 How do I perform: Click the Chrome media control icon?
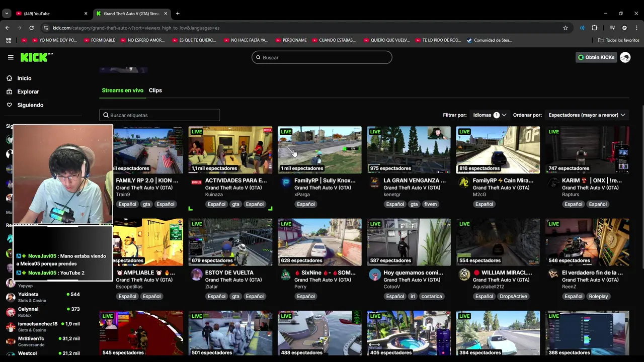click(612, 28)
